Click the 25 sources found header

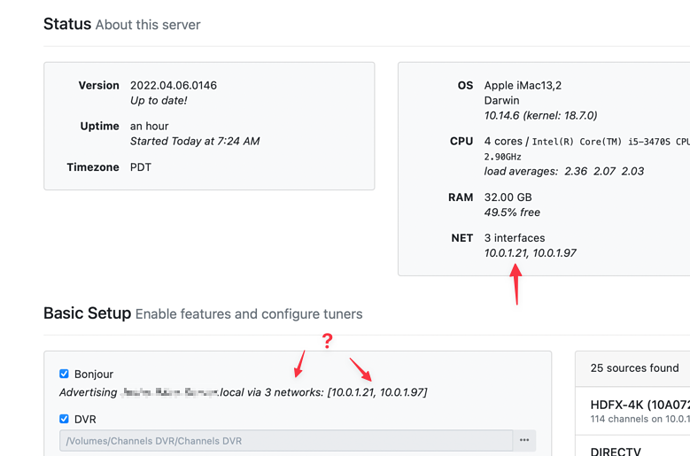(x=634, y=368)
